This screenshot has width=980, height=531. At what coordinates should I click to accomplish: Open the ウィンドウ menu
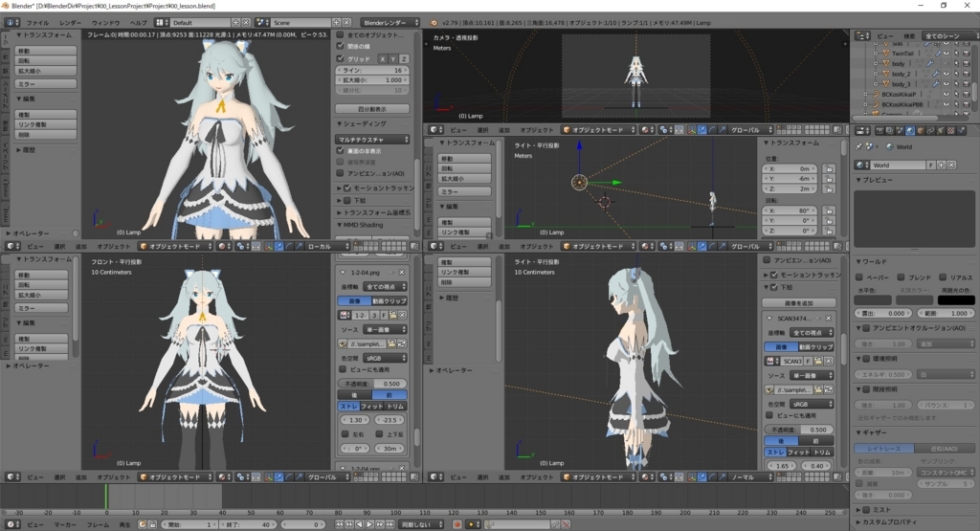point(105,23)
